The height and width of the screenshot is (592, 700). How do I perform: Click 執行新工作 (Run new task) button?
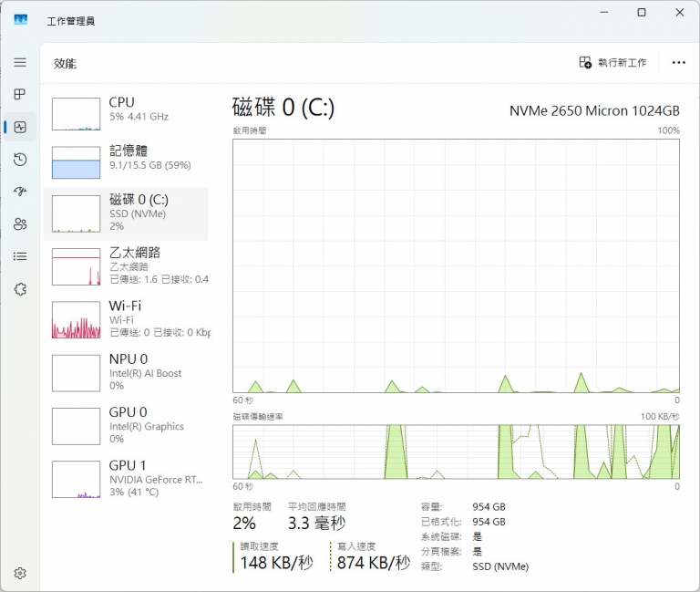click(612, 63)
